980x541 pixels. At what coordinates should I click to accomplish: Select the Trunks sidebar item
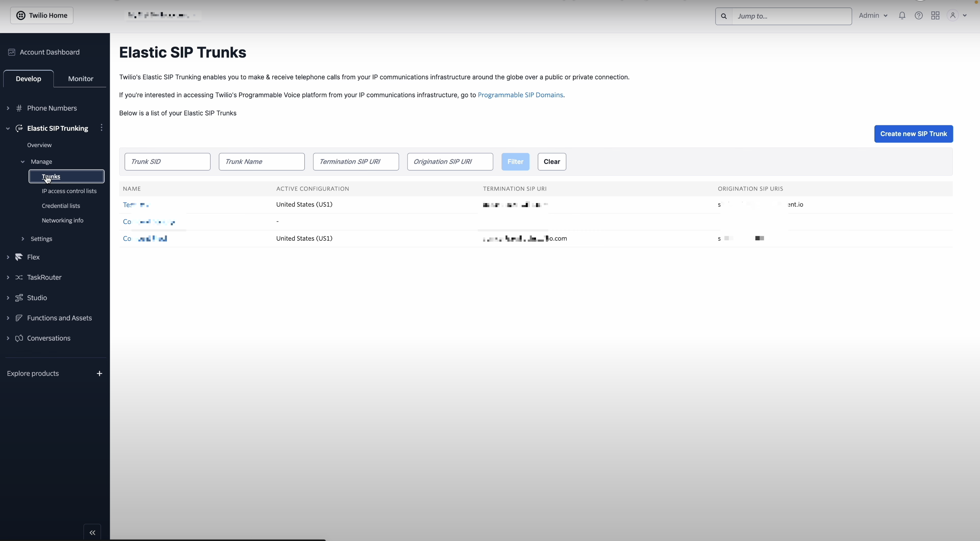tap(66, 176)
